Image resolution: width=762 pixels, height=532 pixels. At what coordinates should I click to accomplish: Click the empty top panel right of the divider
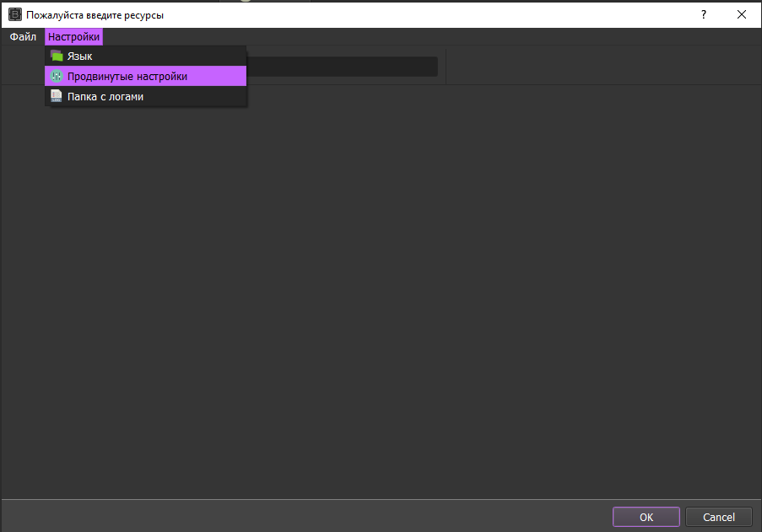click(x=603, y=66)
